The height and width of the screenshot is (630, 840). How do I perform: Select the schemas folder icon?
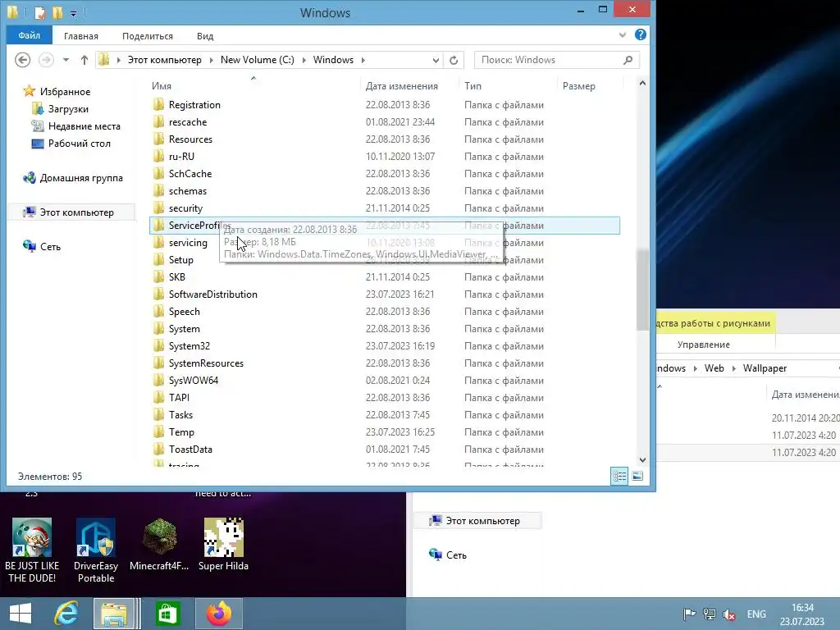(158, 190)
